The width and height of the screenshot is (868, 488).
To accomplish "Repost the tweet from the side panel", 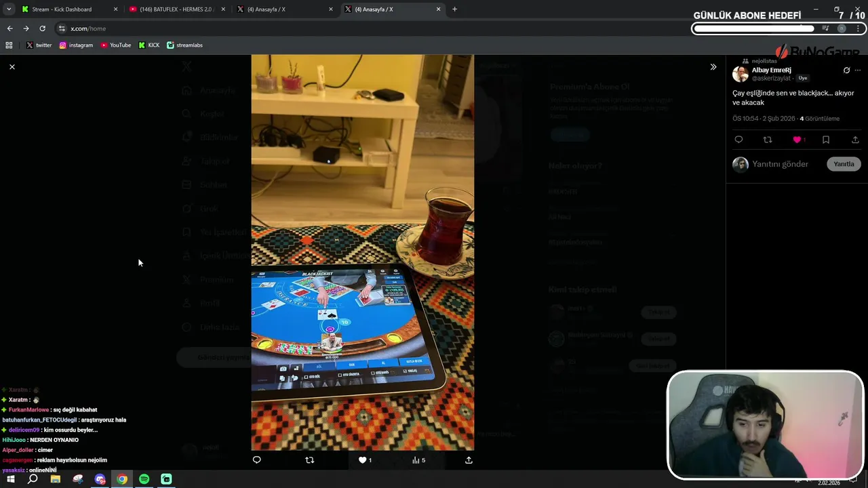I will point(768,140).
